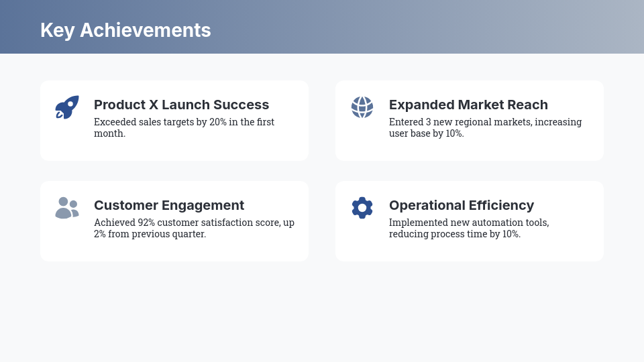Click text 'Achieved 92% customer satisfaction score'

187,223
